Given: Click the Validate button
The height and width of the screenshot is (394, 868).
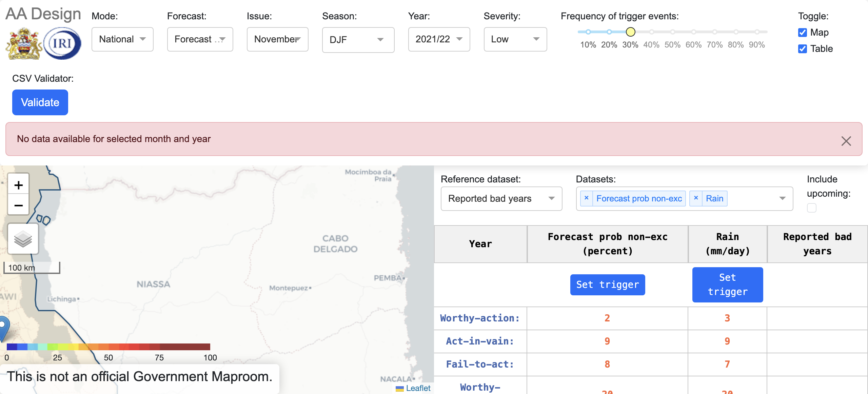Looking at the screenshot, I should tap(40, 102).
